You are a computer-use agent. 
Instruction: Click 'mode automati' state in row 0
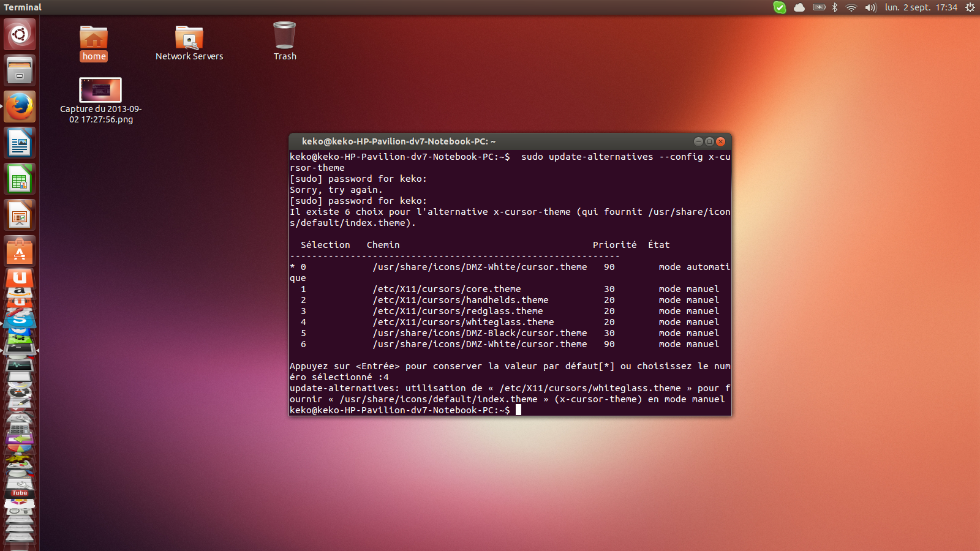pos(695,267)
